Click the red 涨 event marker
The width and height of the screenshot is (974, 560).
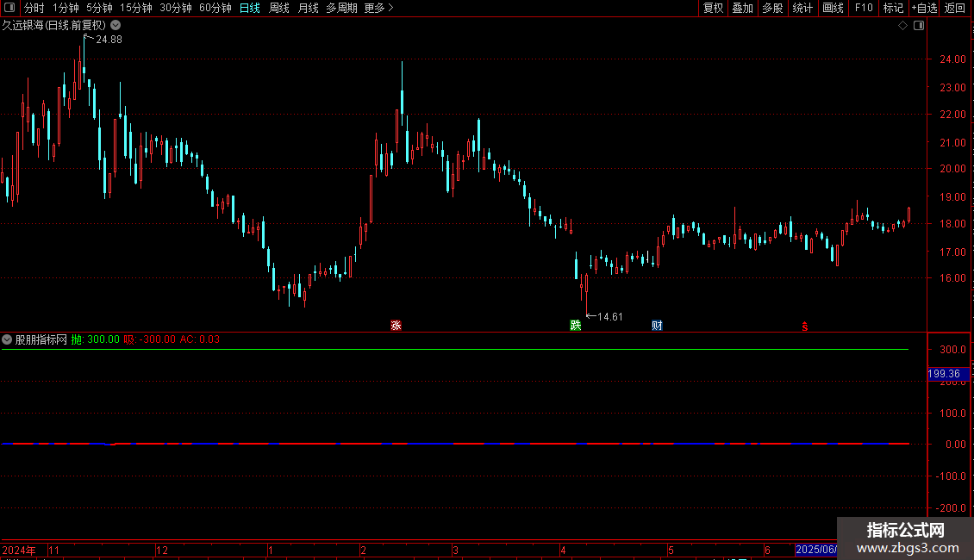pos(396,326)
